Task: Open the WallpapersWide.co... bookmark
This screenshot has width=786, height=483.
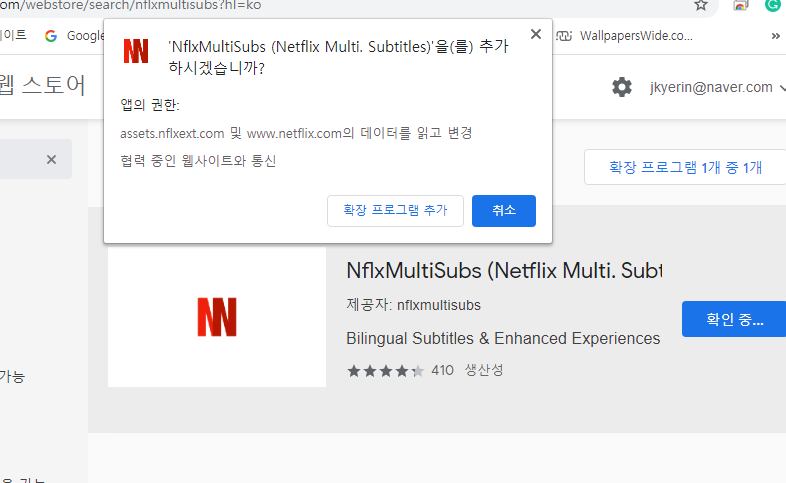Action: [x=625, y=36]
